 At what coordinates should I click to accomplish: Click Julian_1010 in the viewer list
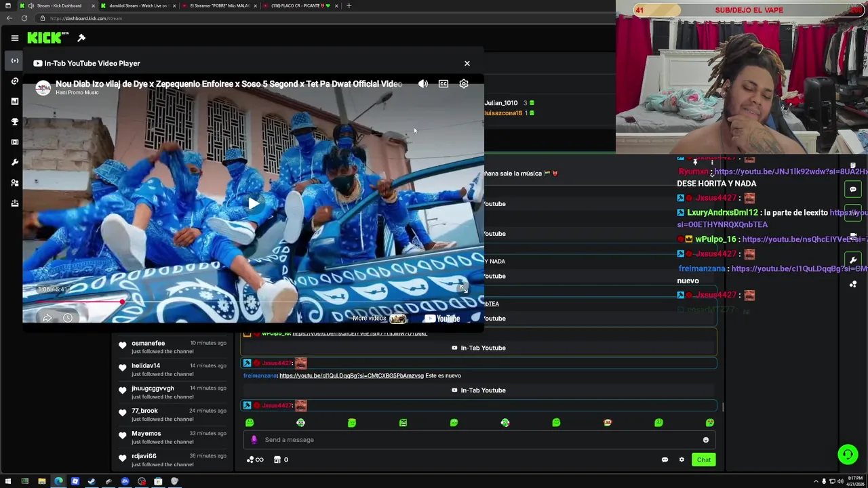pos(500,103)
